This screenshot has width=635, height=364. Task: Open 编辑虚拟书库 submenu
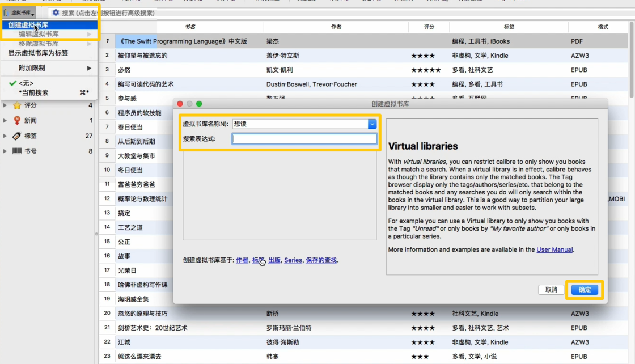(x=50, y=34)
